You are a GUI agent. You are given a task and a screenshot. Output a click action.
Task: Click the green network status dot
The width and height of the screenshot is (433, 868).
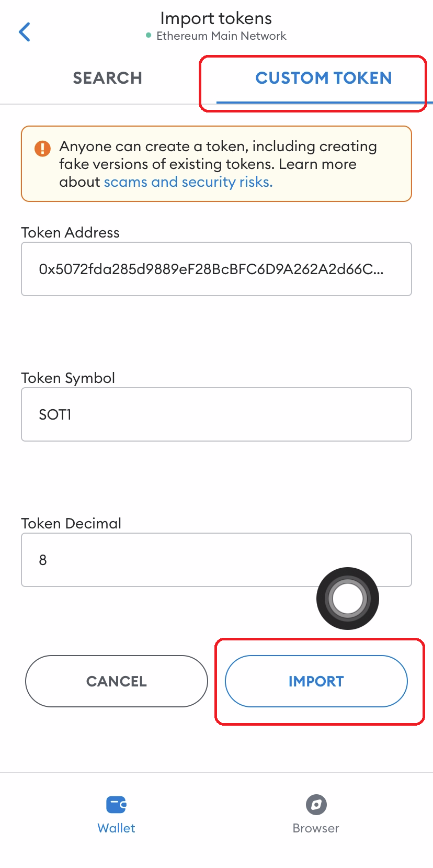(x=149, y=36)
